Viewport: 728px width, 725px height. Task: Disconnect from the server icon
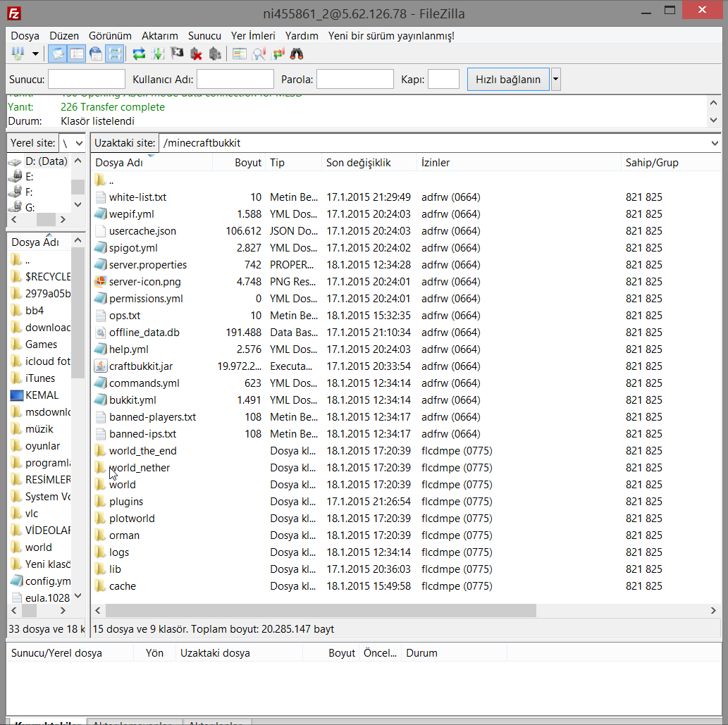pos(196,54)
